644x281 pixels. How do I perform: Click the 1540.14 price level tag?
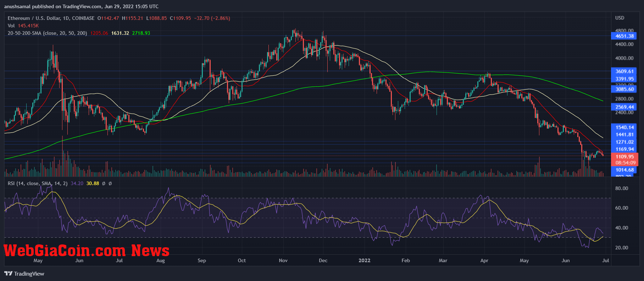click(624, 127)
